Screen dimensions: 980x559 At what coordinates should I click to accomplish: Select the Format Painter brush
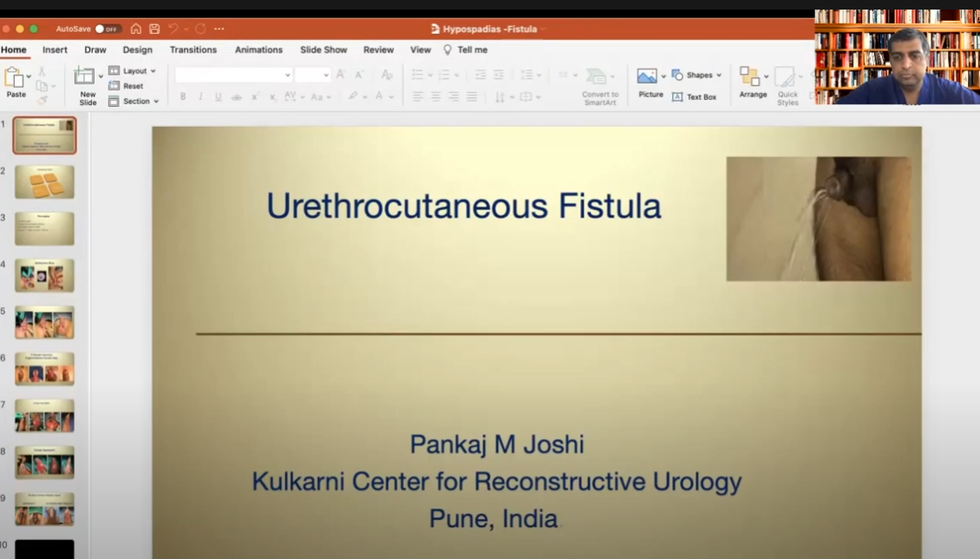point(42,100)
